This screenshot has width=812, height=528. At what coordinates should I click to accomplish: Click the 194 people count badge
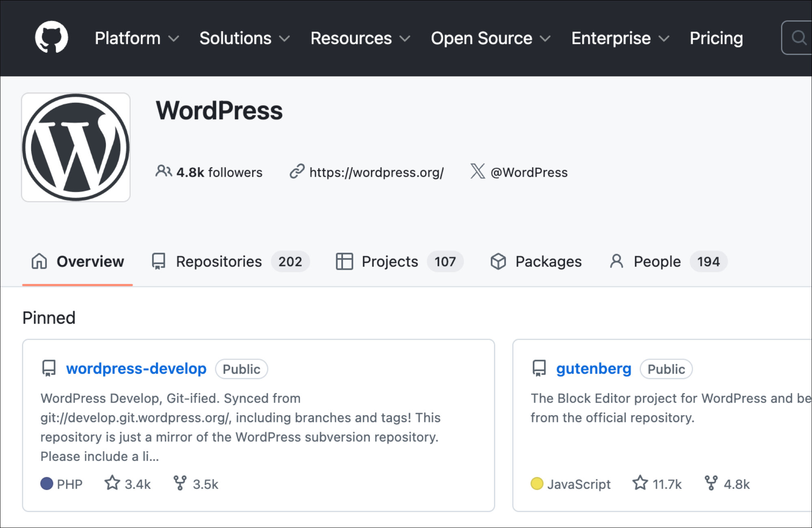click(x=708, y=262)
